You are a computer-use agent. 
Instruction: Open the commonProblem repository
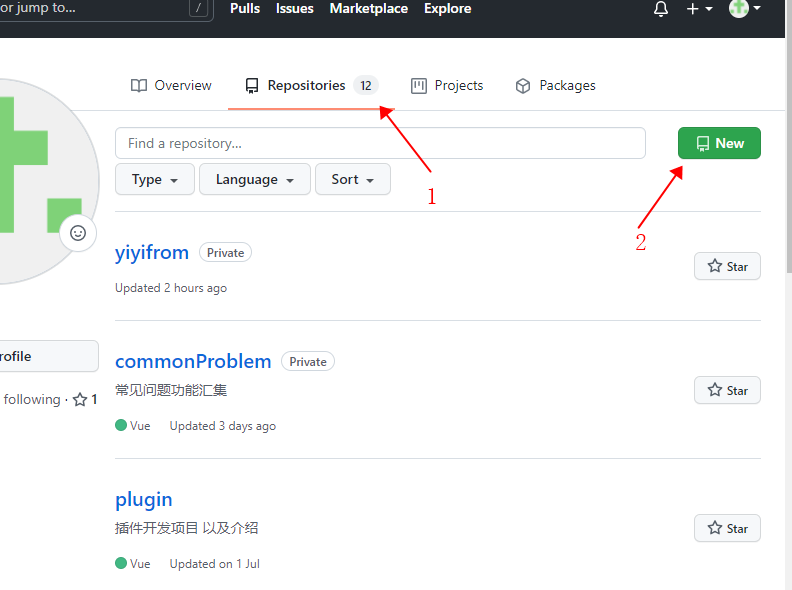coord(193,361)
